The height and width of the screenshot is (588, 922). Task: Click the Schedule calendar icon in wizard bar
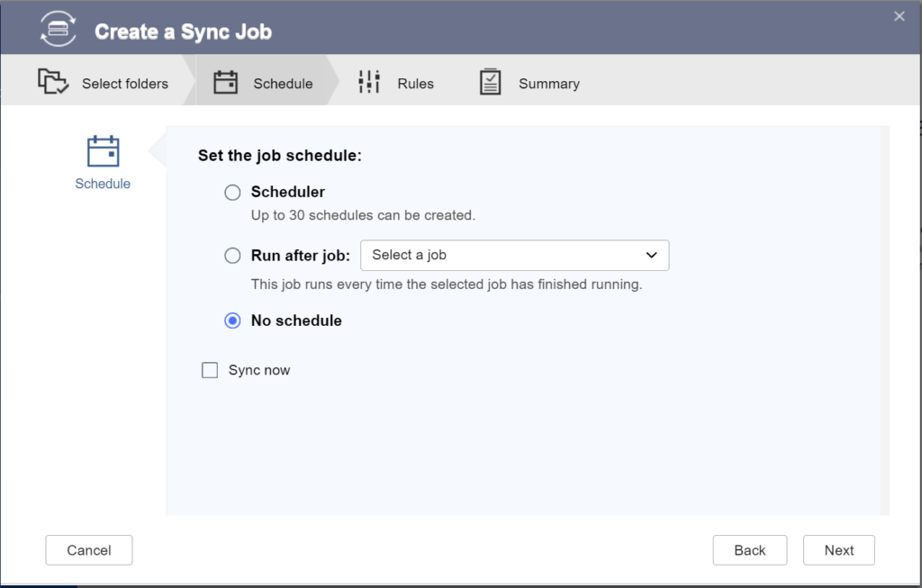click(x=225, y=83)
